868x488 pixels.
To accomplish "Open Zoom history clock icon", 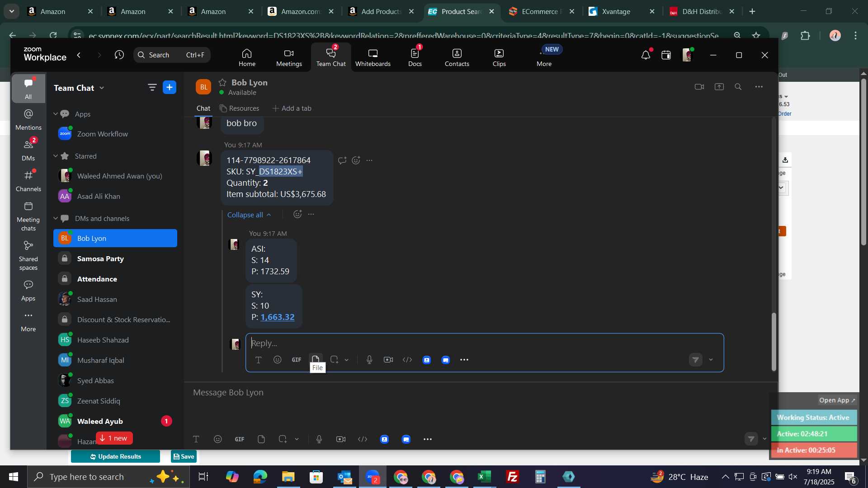I will coord(119,55).
